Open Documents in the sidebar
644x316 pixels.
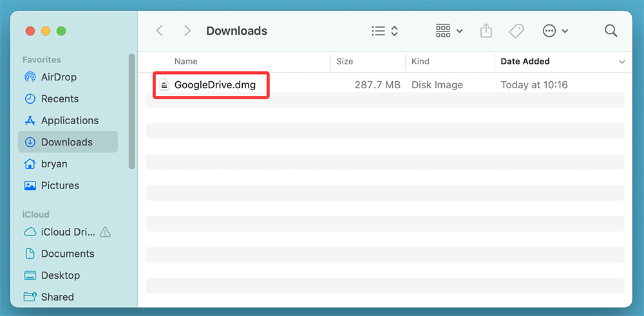(x=68, y=254)
